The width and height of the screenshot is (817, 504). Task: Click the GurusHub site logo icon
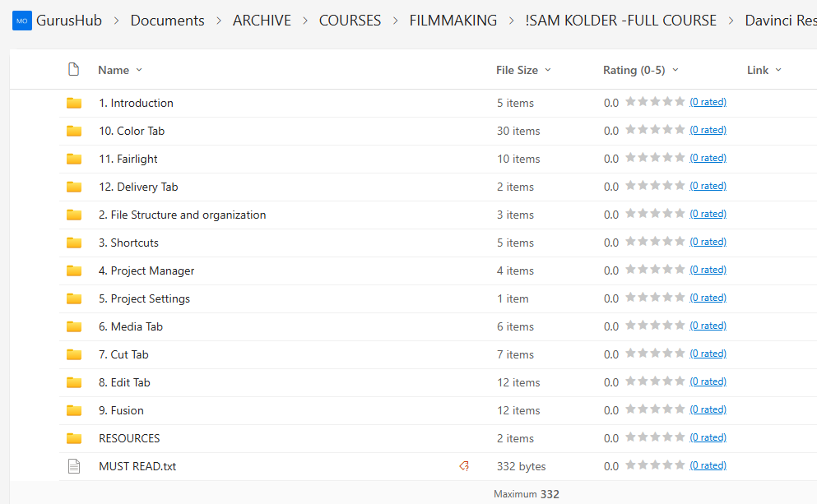21,21
